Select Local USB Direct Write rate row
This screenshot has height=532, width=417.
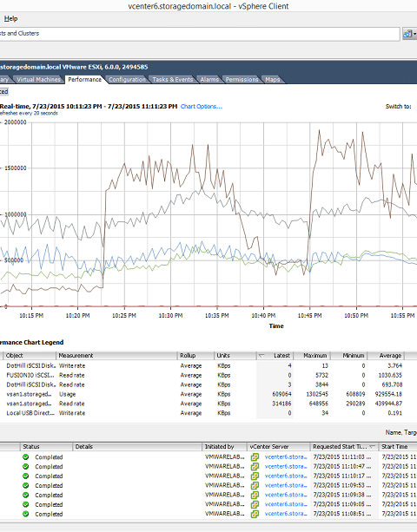click(x=204, y=413)
